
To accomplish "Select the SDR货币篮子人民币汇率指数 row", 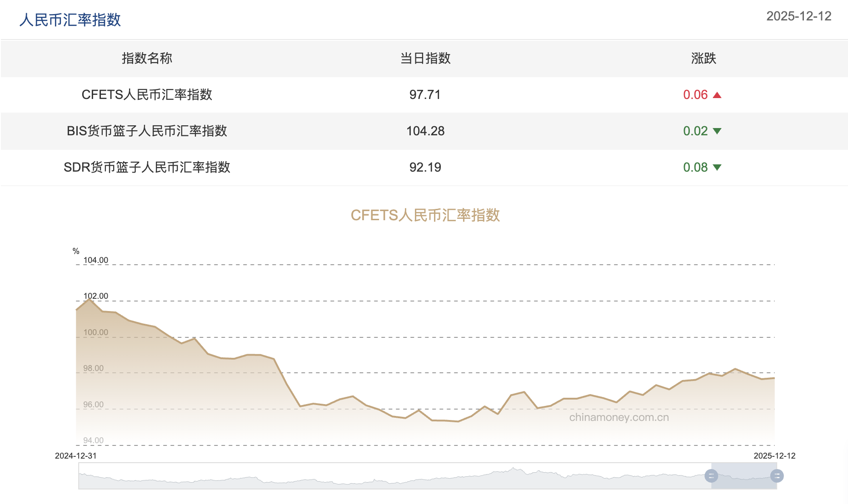I will coord(148,167).
